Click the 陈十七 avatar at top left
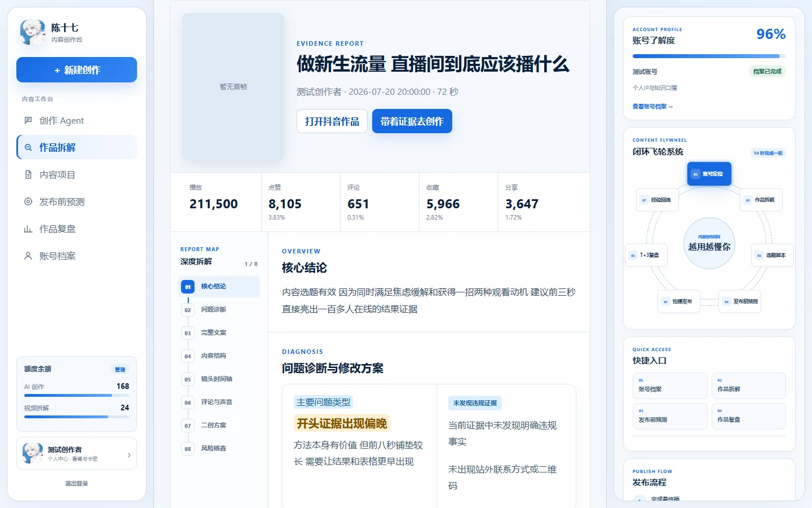This screenshot has width=812, height=508. (x=33, y=32)
